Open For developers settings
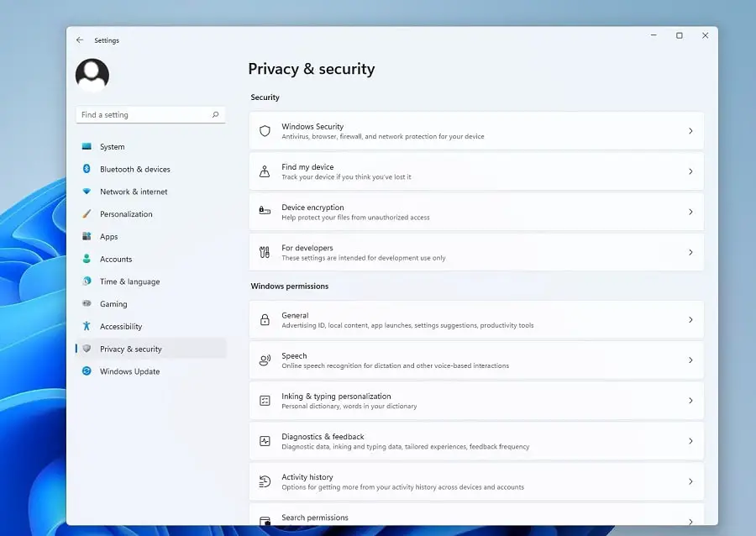 tap(476, 253)
